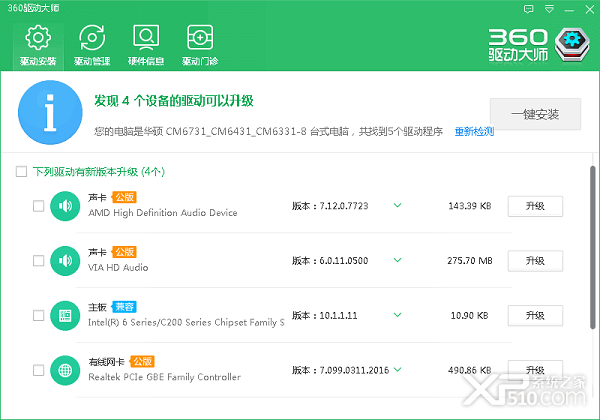Viewport: 600px width, 420px height.
Task: Click the 10.90 KB size value
Action: tap(470, 316)
